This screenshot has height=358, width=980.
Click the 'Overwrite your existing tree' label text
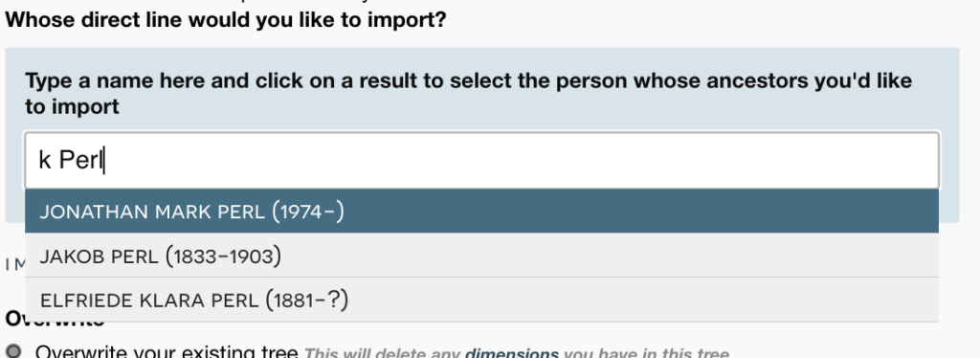point(167,351)
